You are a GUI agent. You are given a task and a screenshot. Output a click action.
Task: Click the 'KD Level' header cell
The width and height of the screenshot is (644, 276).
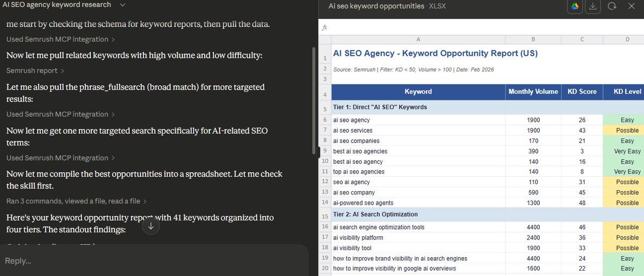coord(624,92)
